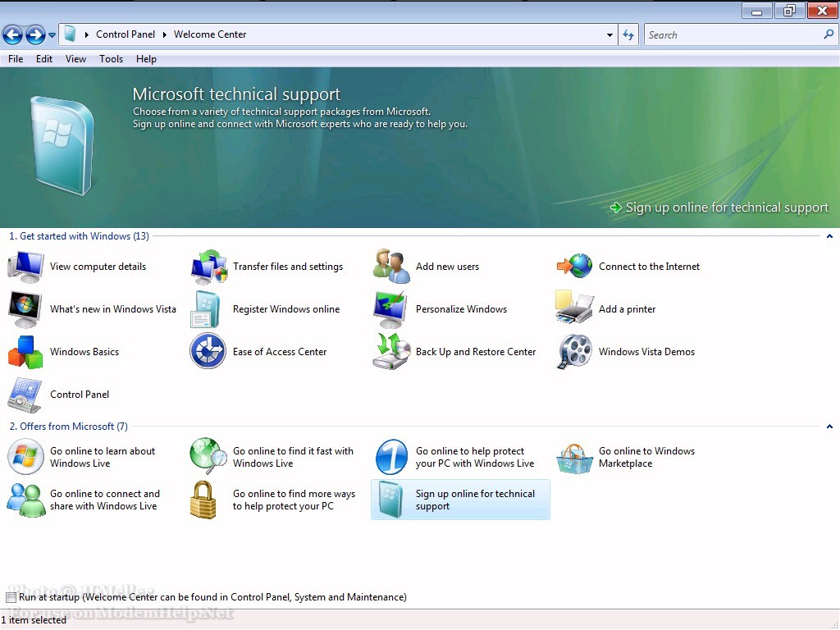Open the Windows Vista Demos film reel icon
The height and width of the screenshot is (630, 840).
point(574,351)
